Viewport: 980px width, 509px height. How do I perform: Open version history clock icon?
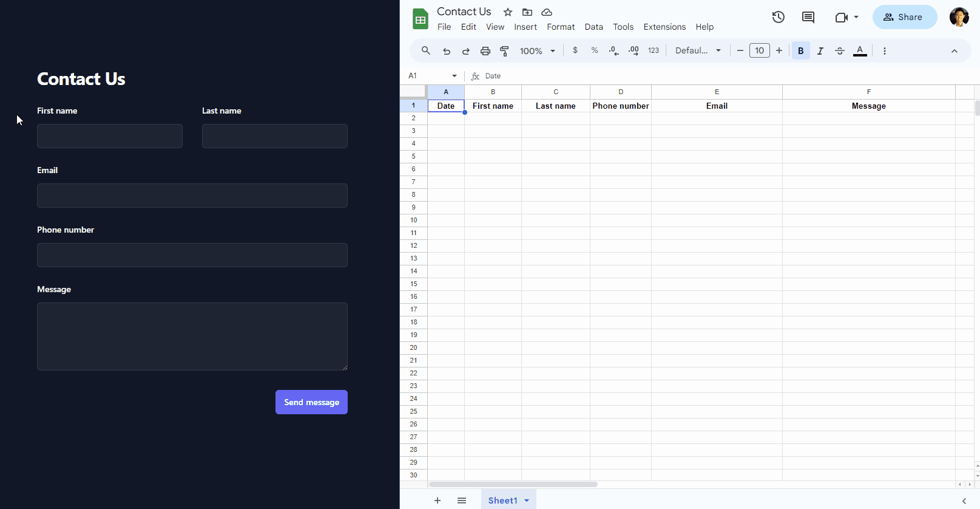(778, 17)
